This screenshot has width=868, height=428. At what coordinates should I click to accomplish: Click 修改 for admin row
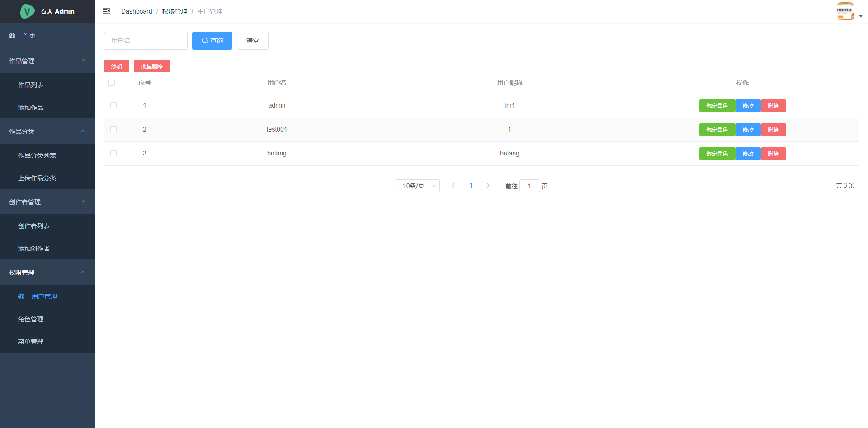click(x=748, y=106)
